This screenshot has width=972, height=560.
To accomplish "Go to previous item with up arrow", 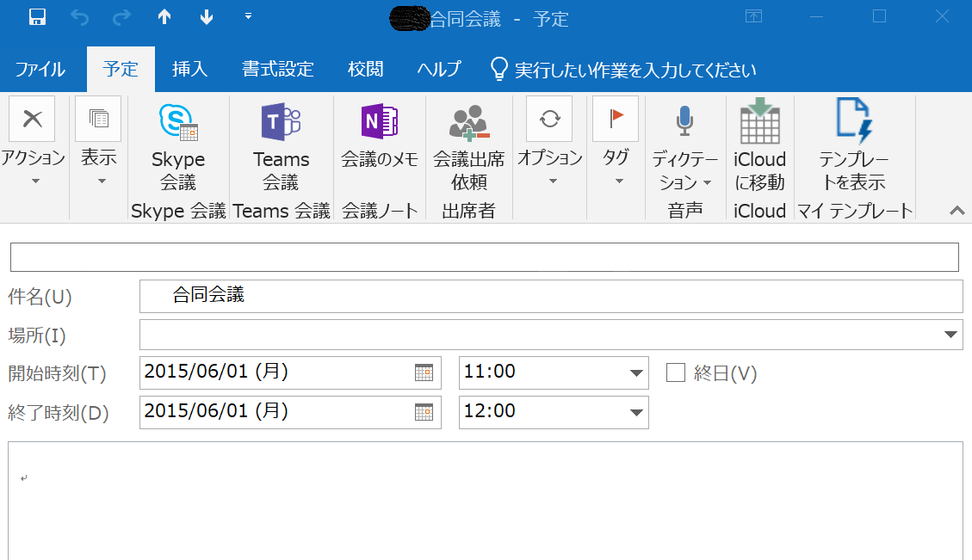I will tap(164, 17).
